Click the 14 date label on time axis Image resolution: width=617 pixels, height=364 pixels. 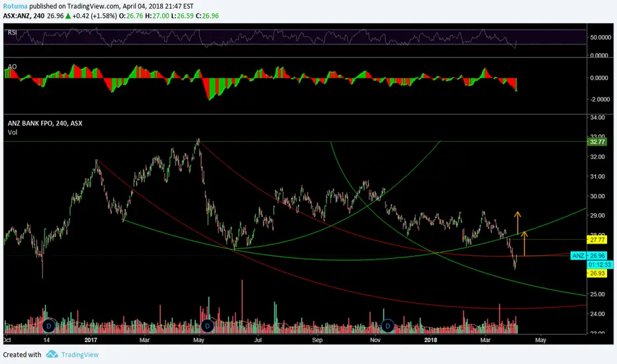point(46,340)
